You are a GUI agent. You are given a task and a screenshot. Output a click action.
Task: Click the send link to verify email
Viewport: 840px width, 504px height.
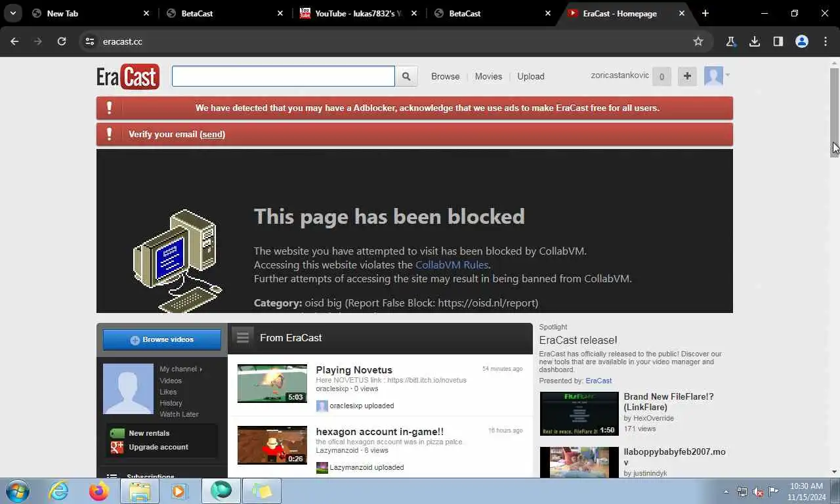tap(213, 134)
